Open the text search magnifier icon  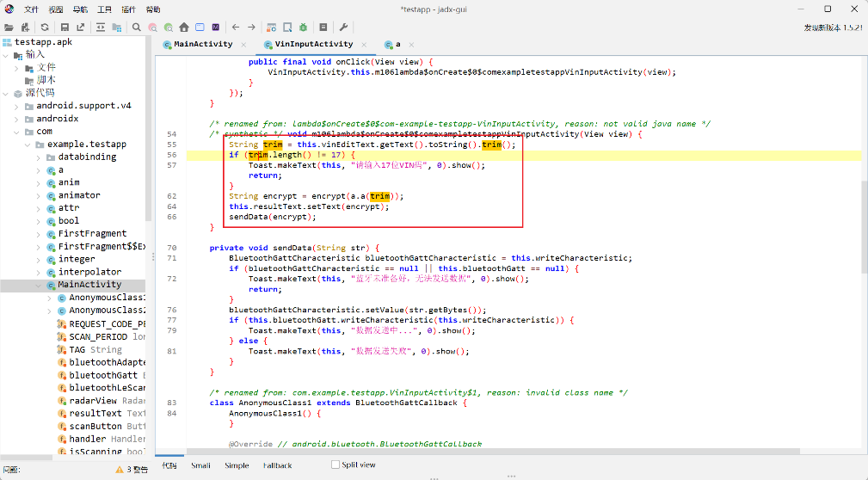coord(136,28)
